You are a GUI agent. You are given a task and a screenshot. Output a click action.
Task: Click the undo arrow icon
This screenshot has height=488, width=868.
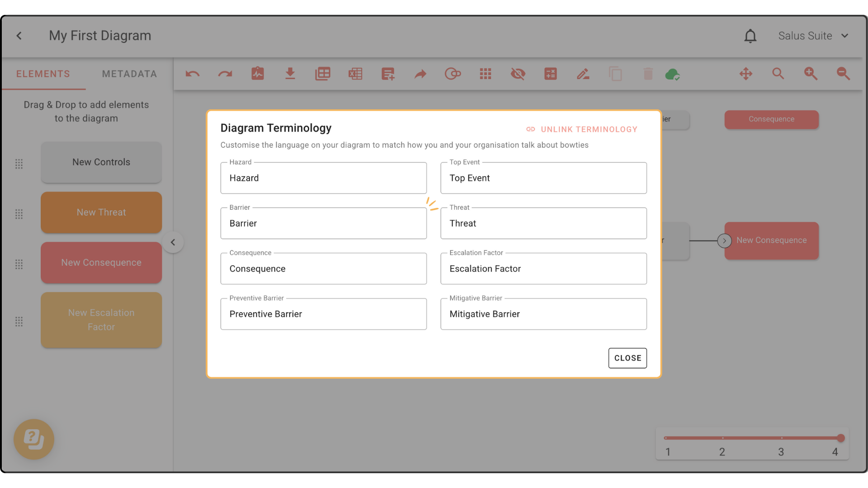193,74
